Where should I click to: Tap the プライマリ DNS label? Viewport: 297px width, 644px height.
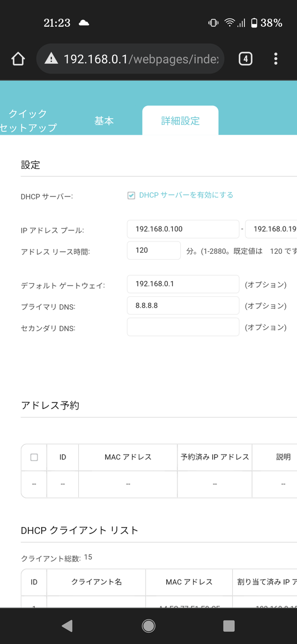[x=48, y=307]
